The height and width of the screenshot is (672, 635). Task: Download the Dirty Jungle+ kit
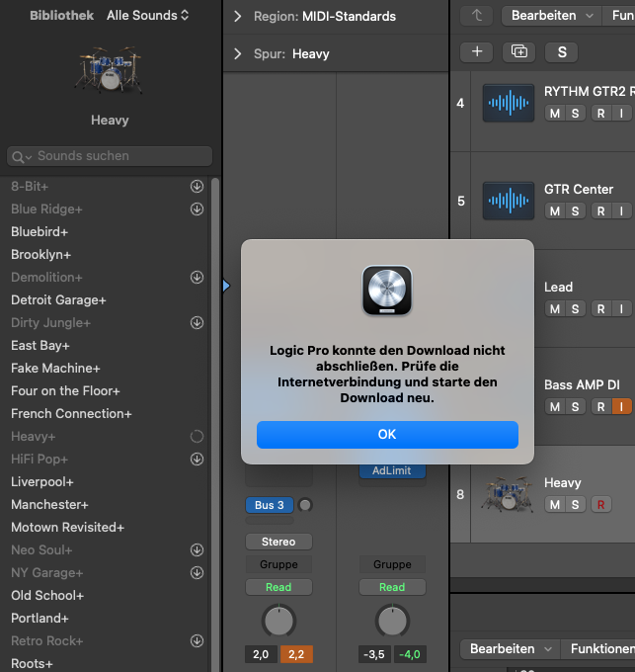coord(197,323)
